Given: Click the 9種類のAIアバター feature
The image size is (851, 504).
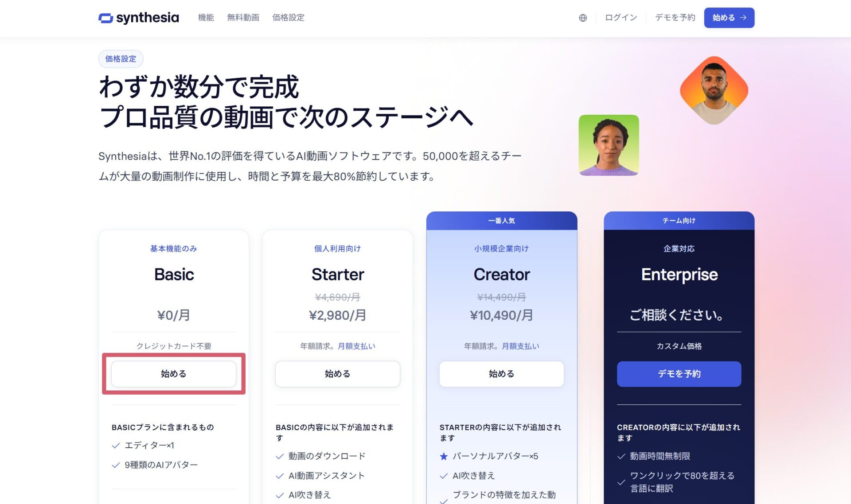Looking at the screenshot, I should (x=161, y=465).
